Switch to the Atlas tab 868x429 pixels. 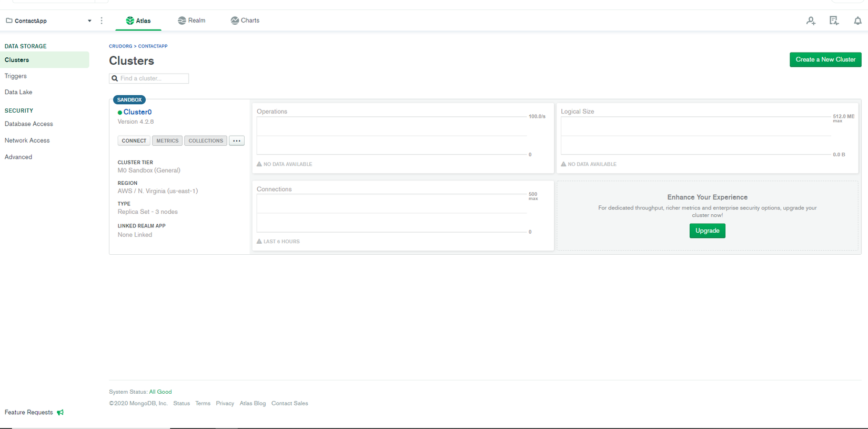[138, 21]
